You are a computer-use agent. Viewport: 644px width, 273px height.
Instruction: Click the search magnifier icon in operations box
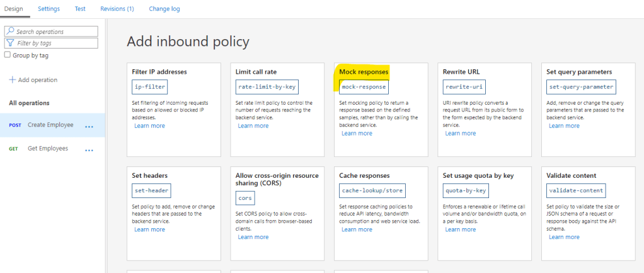(10, 32)
